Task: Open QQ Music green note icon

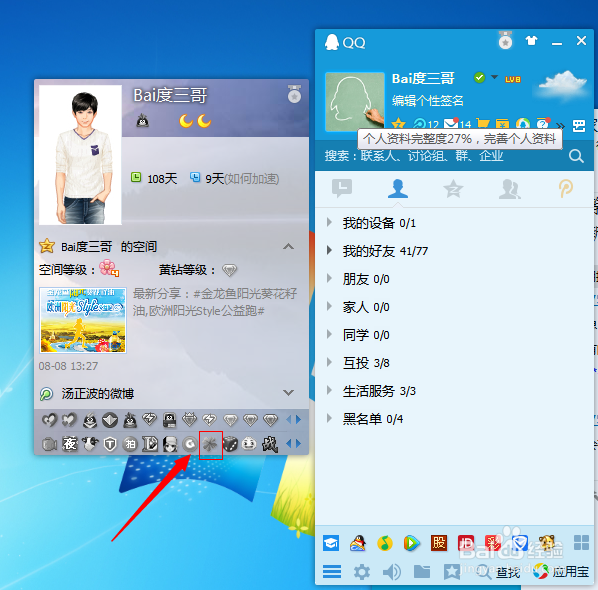Action: point(385,543)
